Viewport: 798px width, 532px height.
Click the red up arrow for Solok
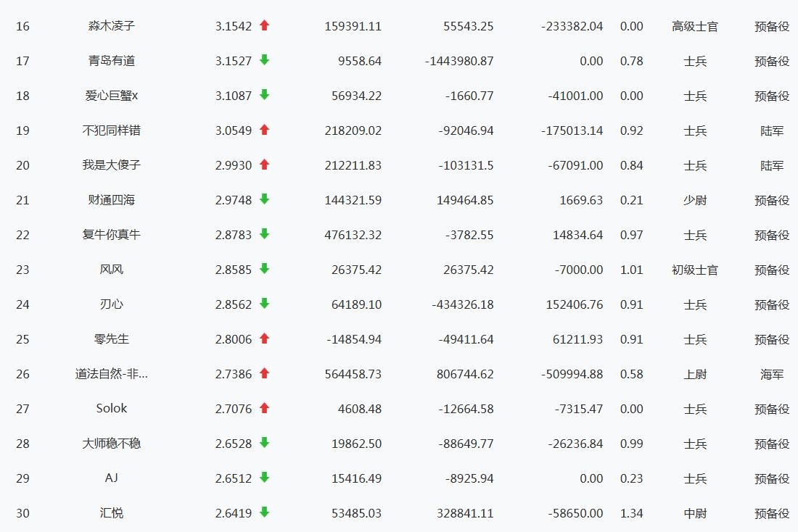tap(265, 408)
